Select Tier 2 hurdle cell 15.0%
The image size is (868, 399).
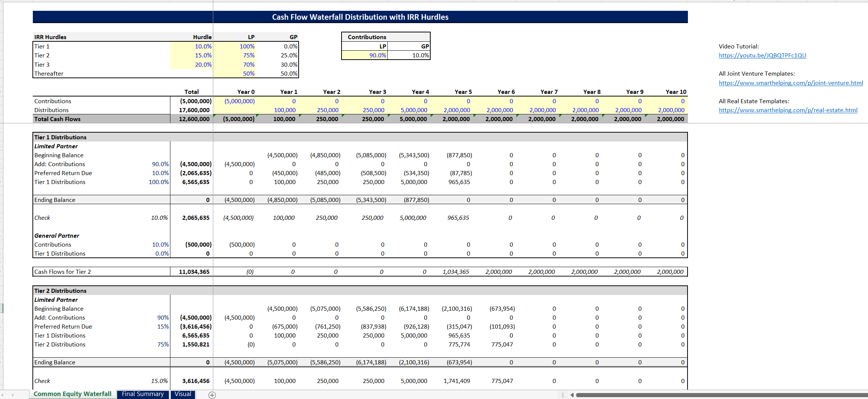191,55
